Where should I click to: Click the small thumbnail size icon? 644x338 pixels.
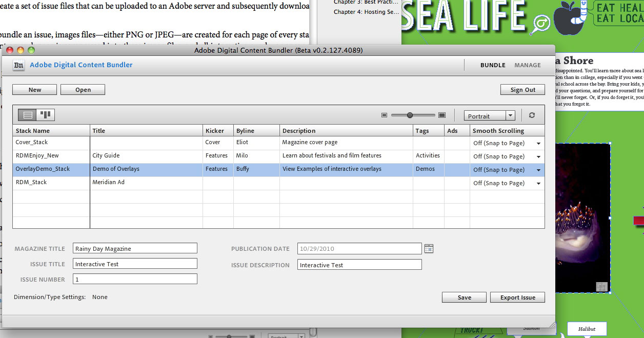click(x=384, y=115)
